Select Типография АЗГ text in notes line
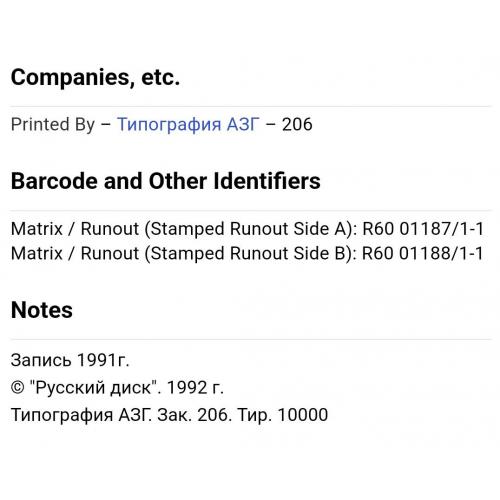 point(81,415)
